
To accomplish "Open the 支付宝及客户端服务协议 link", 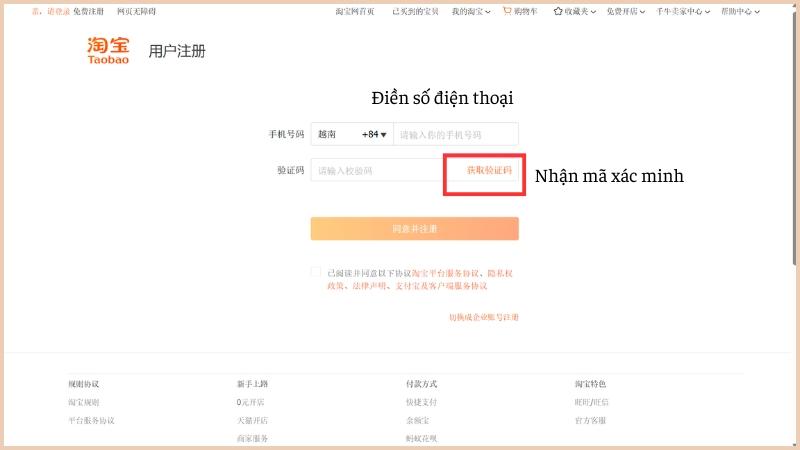I will click(441, 286).
